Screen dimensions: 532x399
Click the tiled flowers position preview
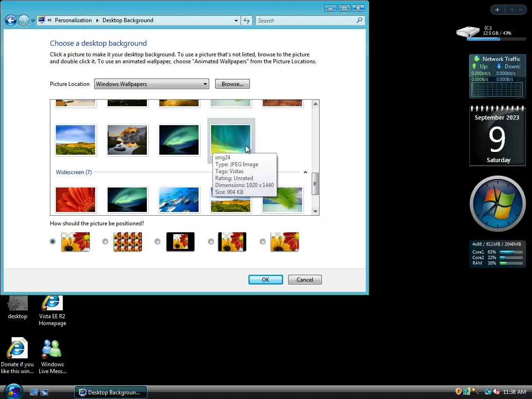coord(127,242)
